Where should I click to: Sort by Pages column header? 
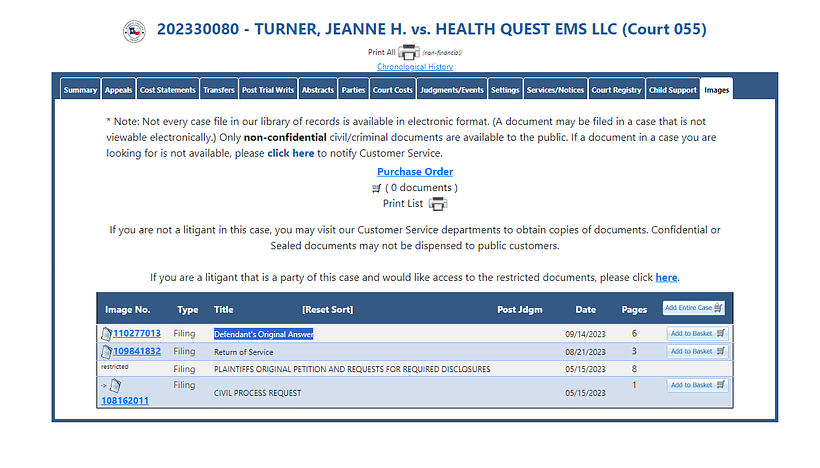point(634,310)
